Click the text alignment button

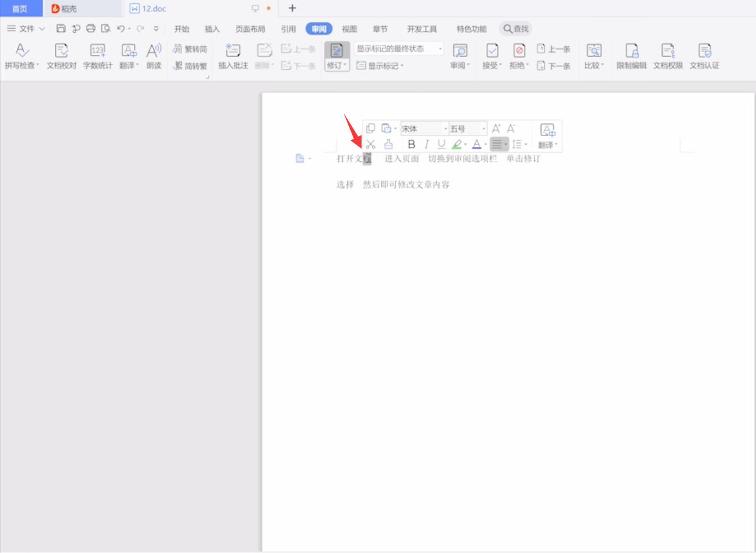pyautogui.click(x=497, y=144)
